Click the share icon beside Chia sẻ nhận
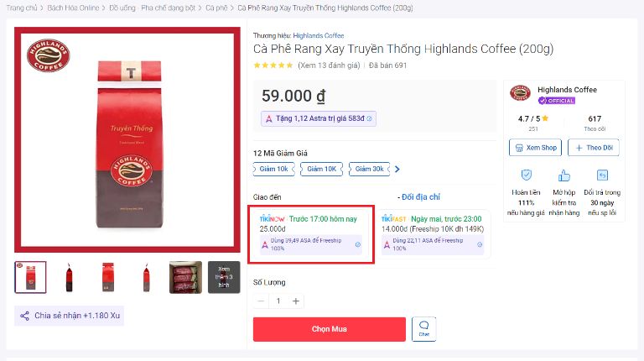This screenshot has width=644, height=361. pyautogui.click(x=24, y=316)
